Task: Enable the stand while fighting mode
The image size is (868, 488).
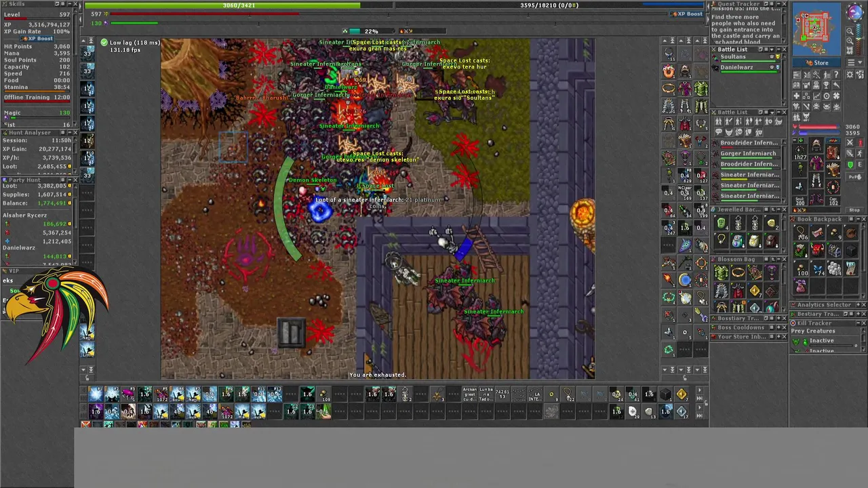Action: pyautogui.click(x=860, y=142)
